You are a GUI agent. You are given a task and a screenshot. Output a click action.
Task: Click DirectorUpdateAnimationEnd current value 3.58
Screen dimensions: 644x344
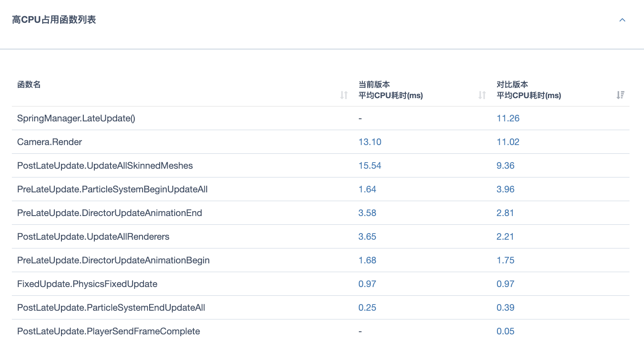[367, 213]
